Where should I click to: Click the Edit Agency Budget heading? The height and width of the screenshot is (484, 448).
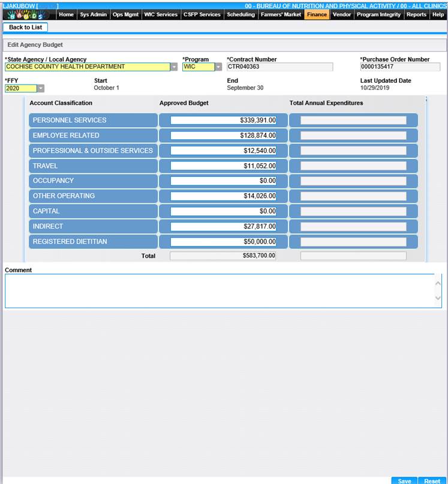35,45
